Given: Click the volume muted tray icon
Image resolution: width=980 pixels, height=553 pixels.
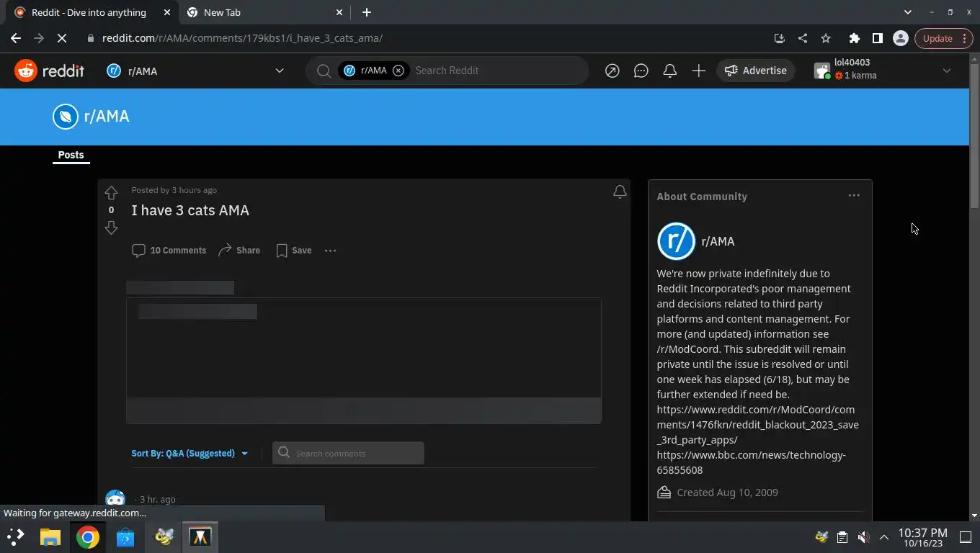Looking at the screenshot, I should (863, 536).
